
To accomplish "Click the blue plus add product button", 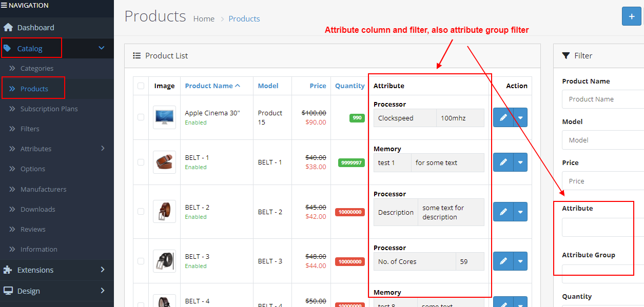I will coord(631,16).
